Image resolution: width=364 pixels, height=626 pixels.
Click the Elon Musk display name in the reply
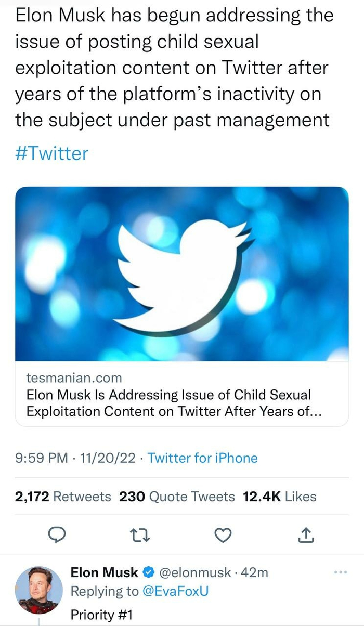tap(104, 573)
